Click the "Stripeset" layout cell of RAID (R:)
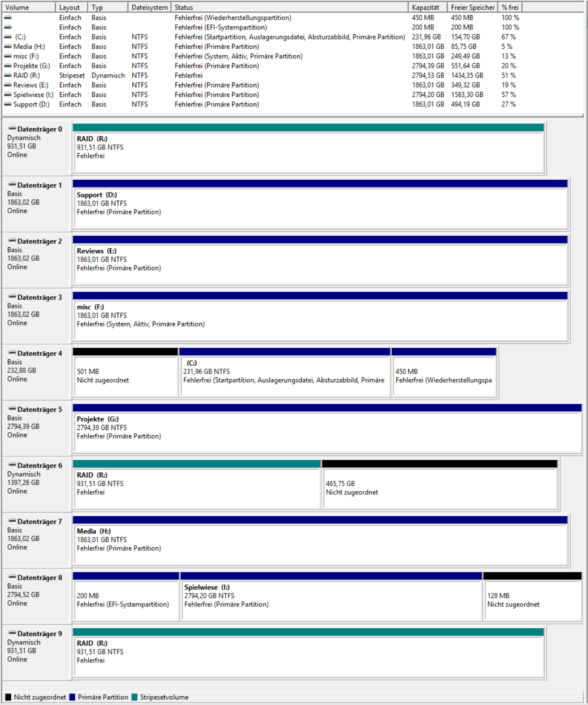The height and width of the screenshot is (705, 588). [x=72, y=75]
